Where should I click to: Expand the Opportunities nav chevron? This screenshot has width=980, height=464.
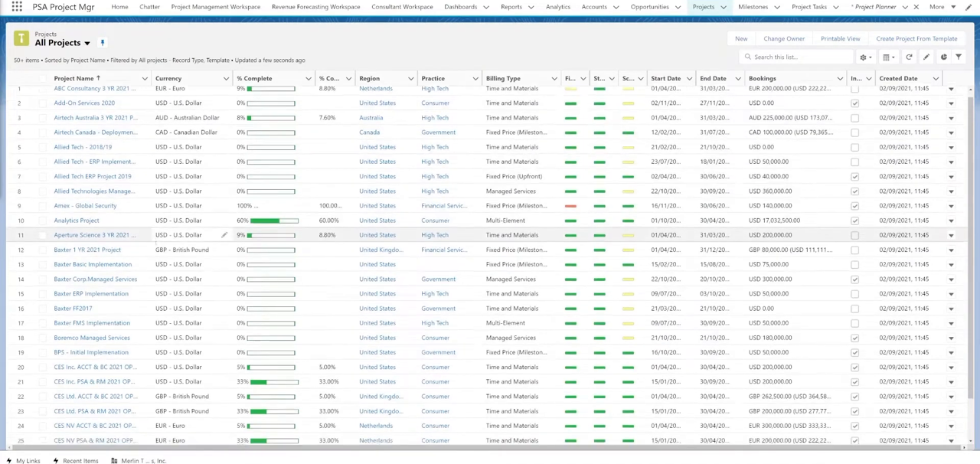(678, 8)
